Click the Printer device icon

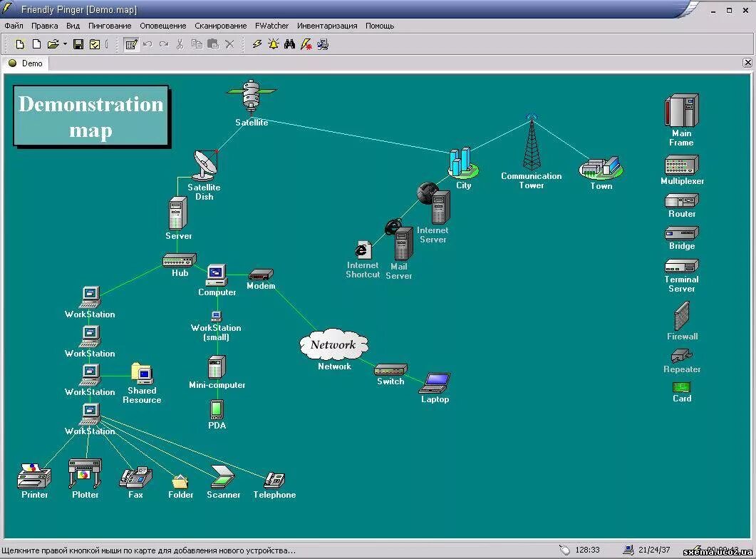(x=34, y=476)
